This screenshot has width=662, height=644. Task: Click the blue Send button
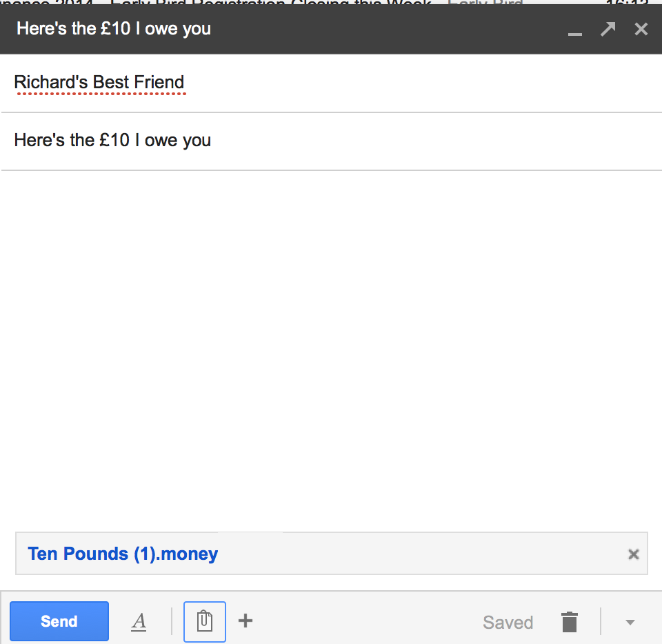tap(59, 621)
